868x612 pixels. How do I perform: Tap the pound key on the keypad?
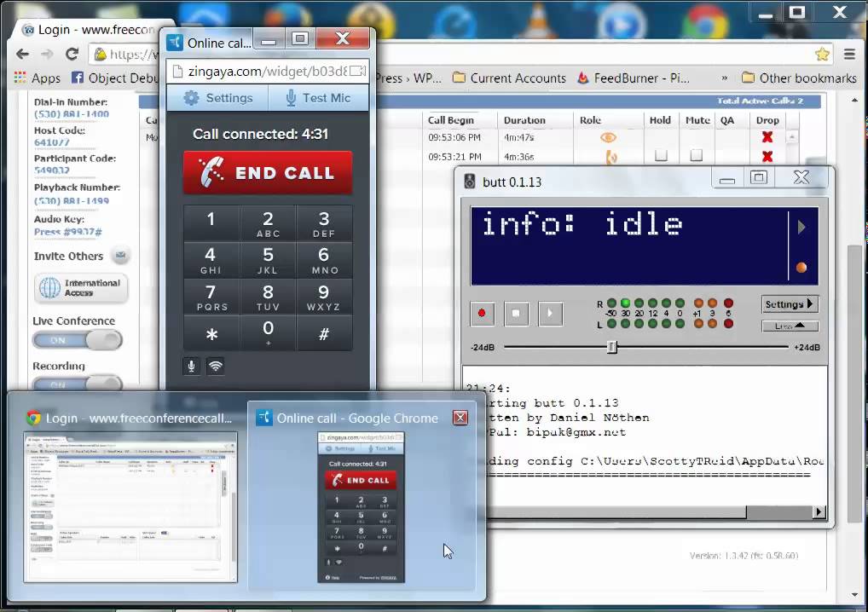324,333
